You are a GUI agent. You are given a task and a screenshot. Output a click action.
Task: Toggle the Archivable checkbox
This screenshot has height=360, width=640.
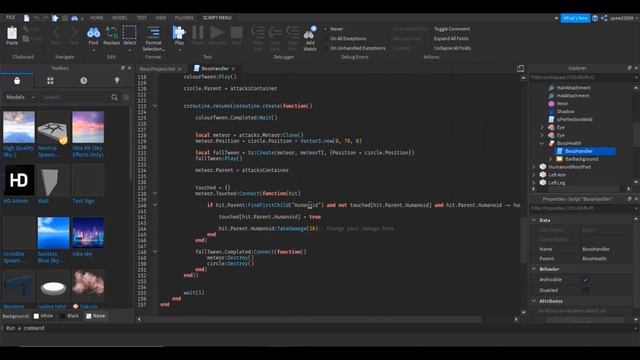tap(585, 280)
